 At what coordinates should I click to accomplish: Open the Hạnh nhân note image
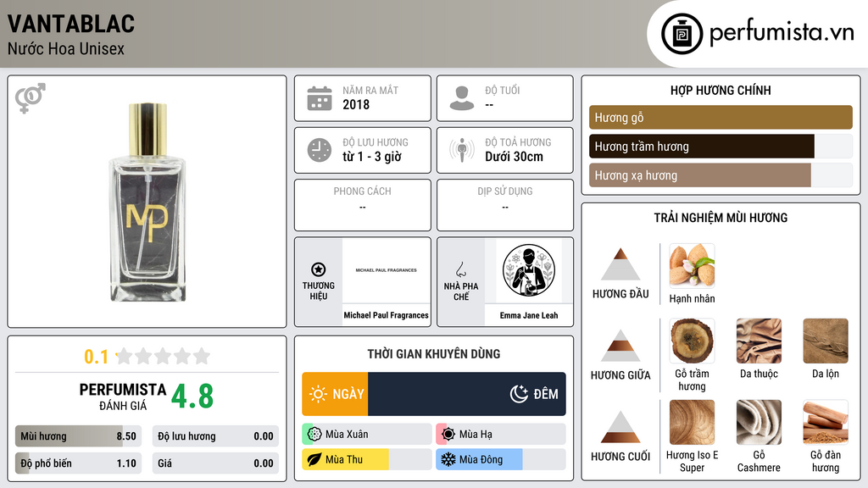click(x=692, y=265)
